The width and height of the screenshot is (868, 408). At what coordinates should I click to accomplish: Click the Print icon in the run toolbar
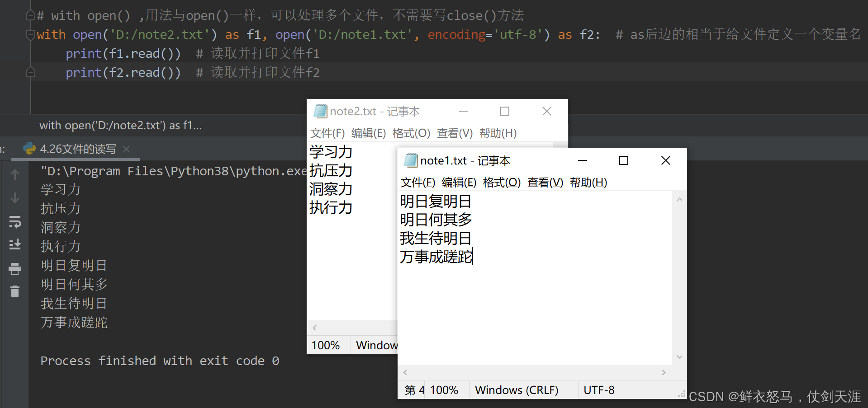click(15, 268)
